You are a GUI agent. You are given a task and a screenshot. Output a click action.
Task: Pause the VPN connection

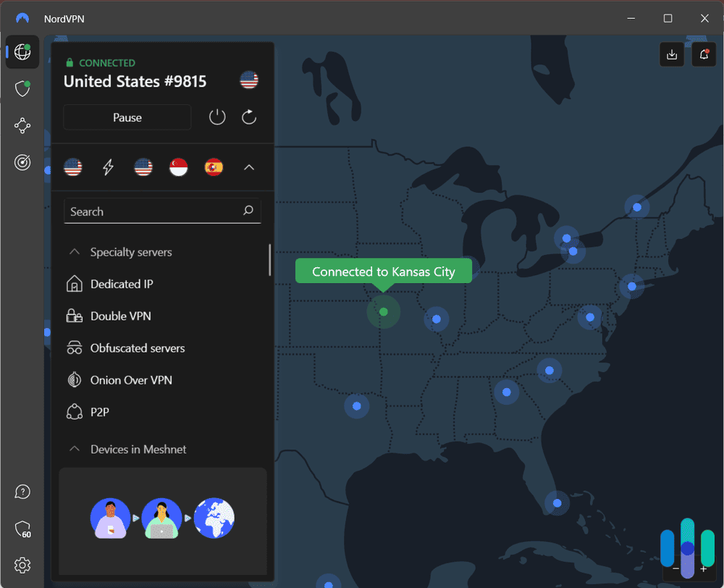127,117
